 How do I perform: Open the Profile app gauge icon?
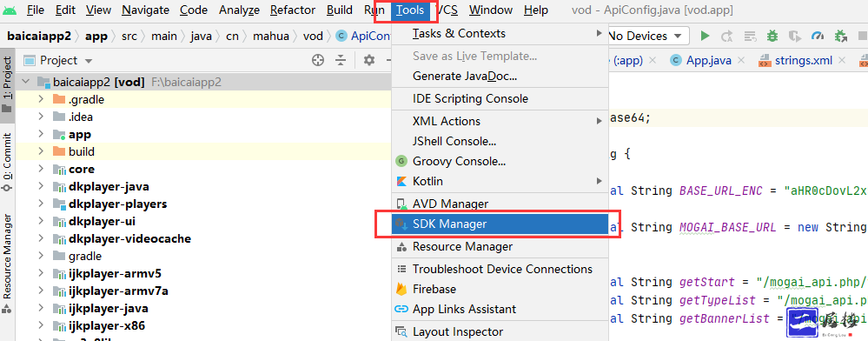pyautogui.click(x=818, y=36)
